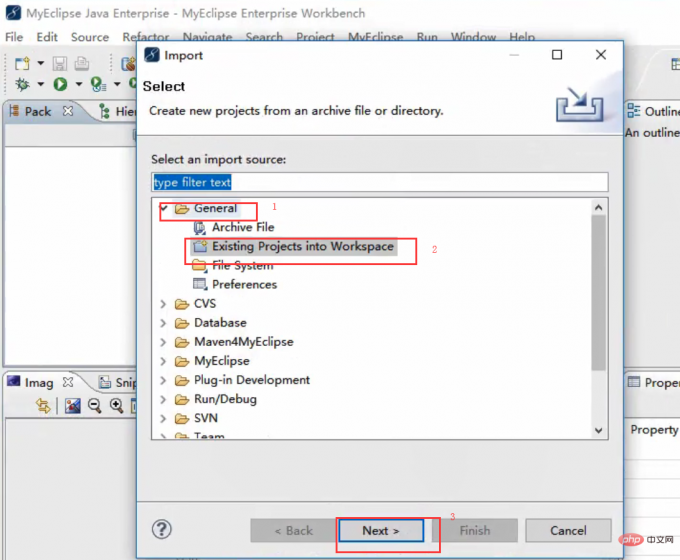This screenshot has width=680, height=560.
Task: Select Archive File import source
Action: (x=243, y=227)
